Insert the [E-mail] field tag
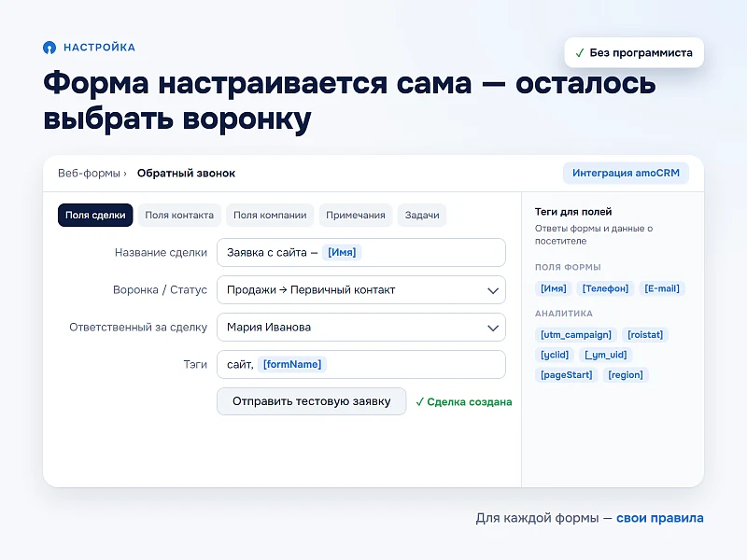 662,288
